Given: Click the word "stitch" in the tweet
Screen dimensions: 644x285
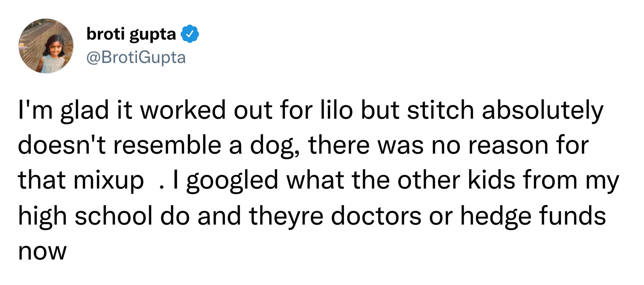Looking at the screenshot, I should point(440,110).
